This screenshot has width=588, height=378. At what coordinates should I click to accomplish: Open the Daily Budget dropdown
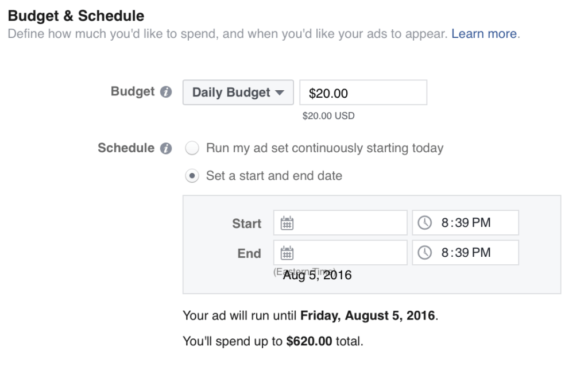238,92
